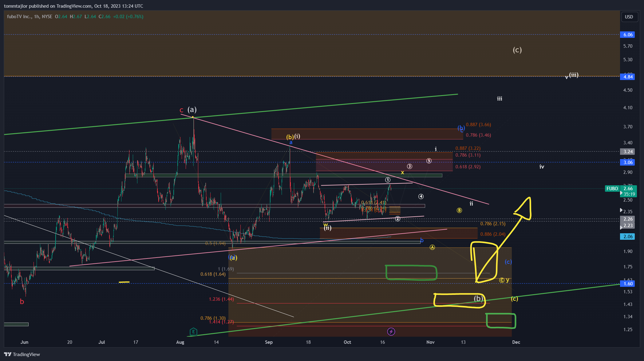Select the 0.786 (2.15) Fibonacci label
Screen dimensions: 644x361
[493, 224]
